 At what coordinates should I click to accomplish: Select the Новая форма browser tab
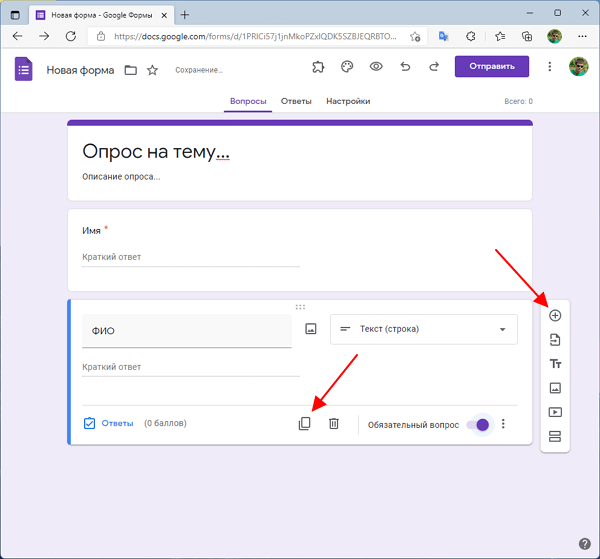pos(101,15)
